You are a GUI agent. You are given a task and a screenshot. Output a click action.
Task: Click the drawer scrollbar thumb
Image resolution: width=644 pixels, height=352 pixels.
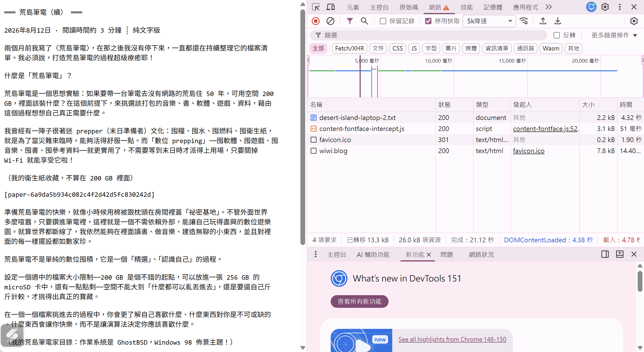click(x=640, y=281)
